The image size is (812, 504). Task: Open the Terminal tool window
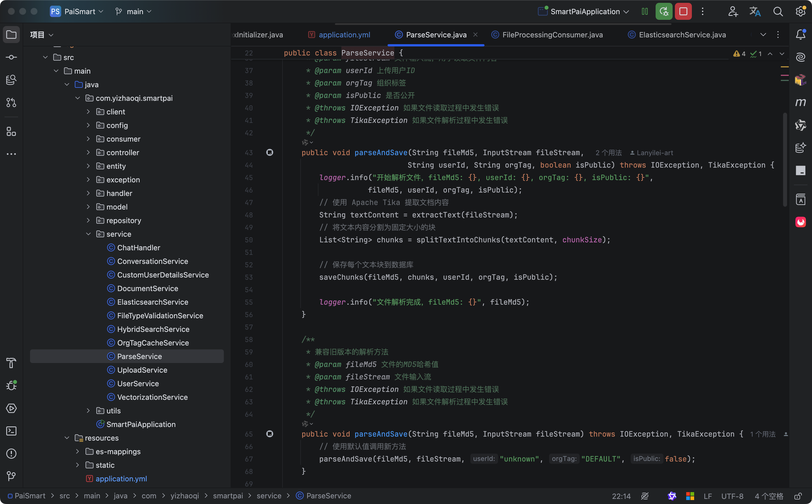[11, 431]
